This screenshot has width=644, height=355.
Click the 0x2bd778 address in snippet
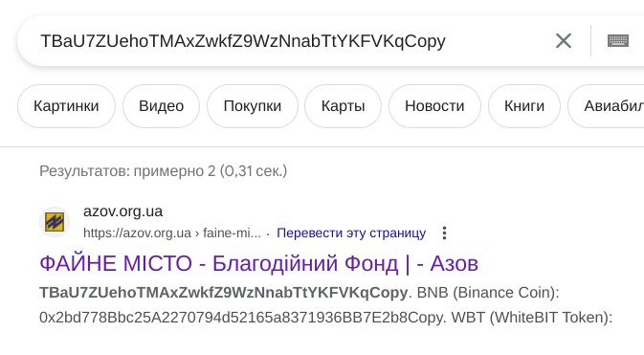242,318
